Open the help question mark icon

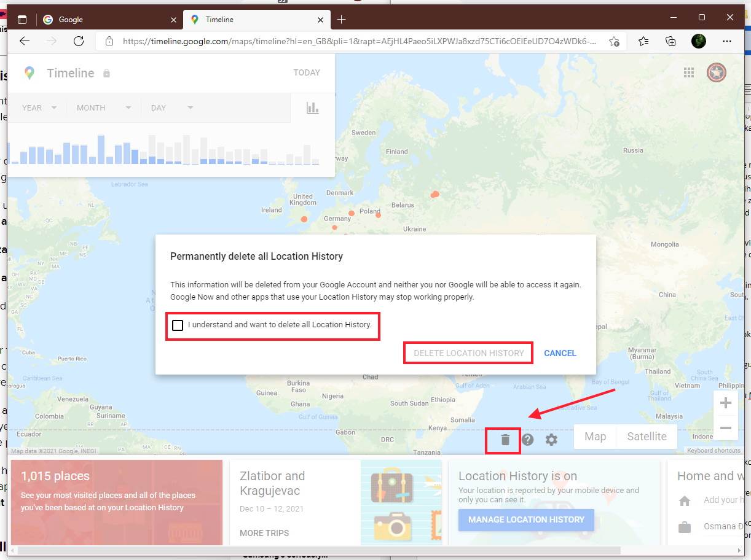527,439
